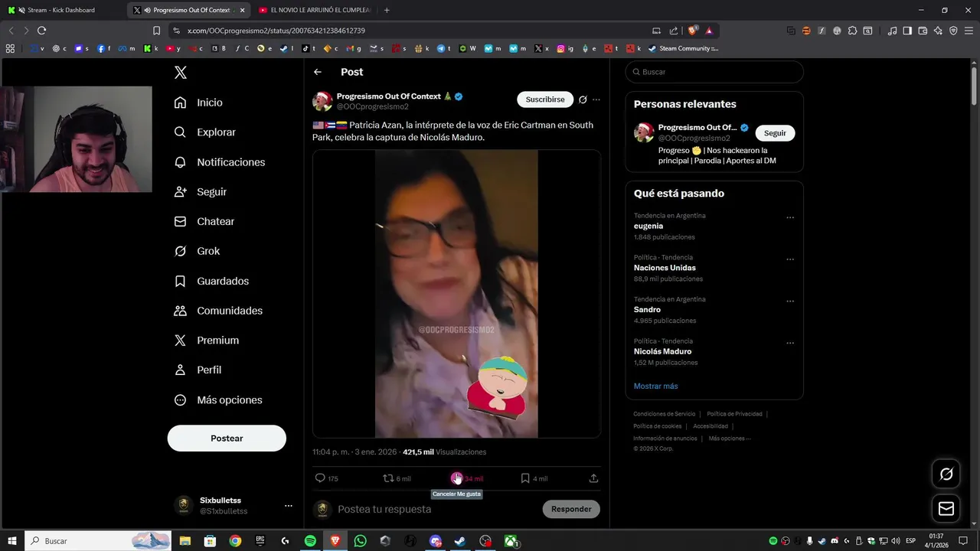This screenshot has width=980, height=551.
Task: Open Progresismo Out Of Context author name
Action: click(389, 96)
